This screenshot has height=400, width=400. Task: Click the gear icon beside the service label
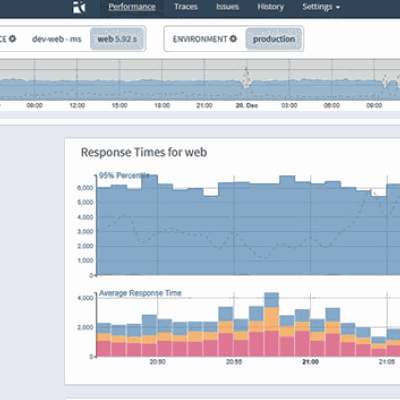(12, 39)
